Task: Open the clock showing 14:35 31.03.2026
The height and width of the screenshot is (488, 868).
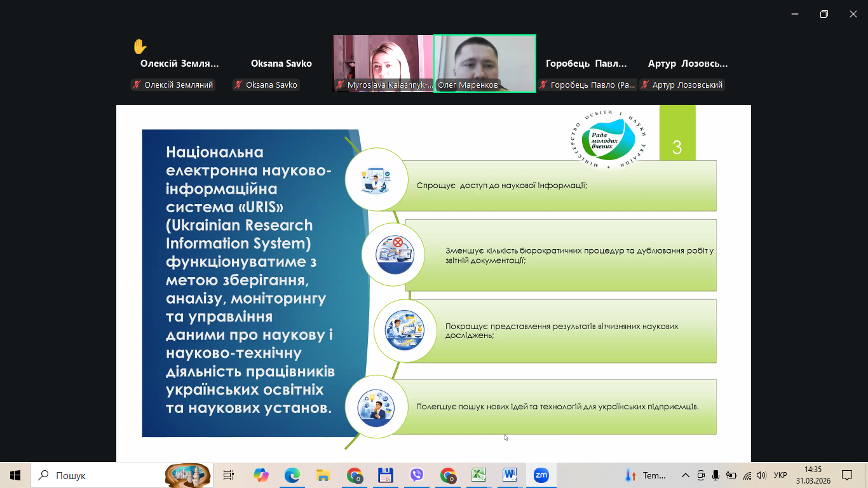Action: (813, 475)
